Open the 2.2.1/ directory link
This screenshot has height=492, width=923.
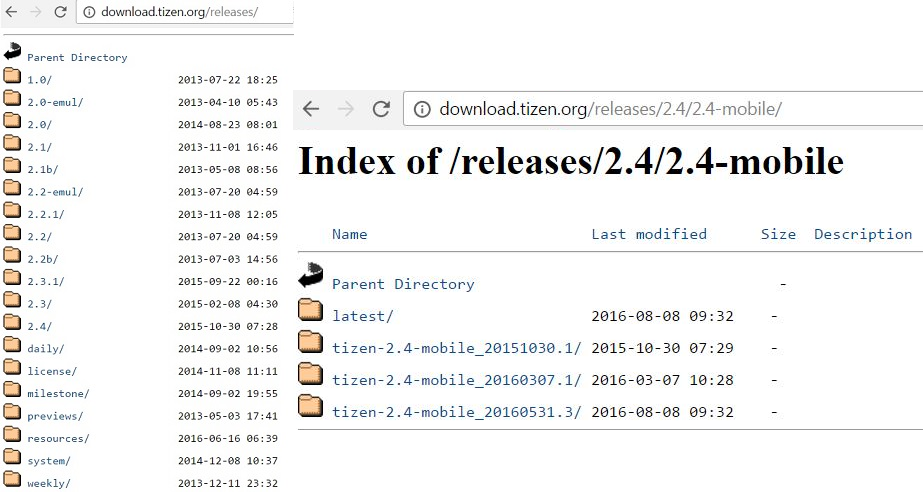click(x=46, y=214)
